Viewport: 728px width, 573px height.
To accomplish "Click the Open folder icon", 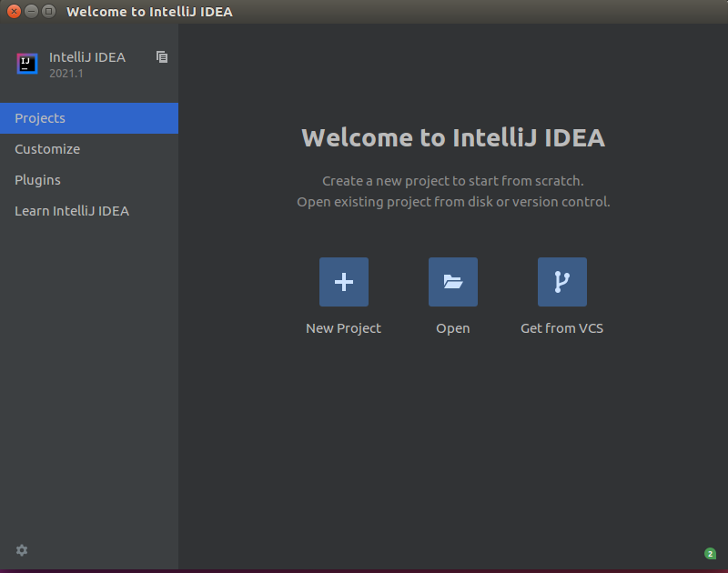I will pyautogui.click(x=452, y=282).
